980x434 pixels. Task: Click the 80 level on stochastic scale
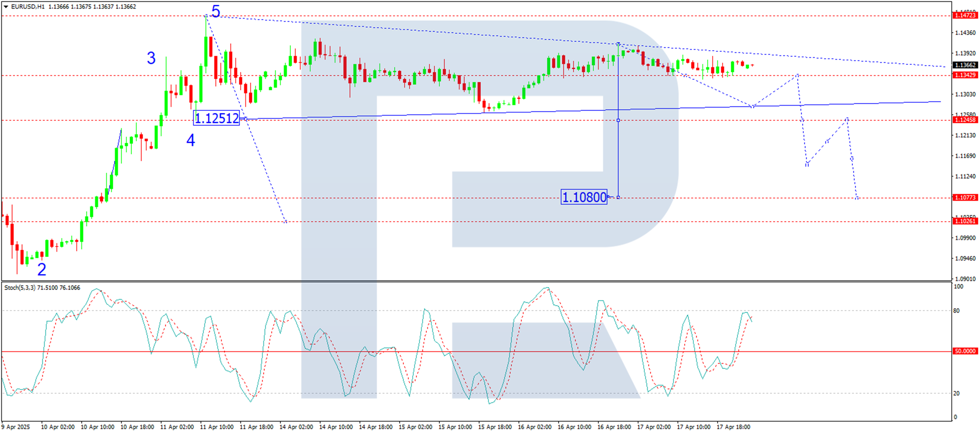coord(957,311)
